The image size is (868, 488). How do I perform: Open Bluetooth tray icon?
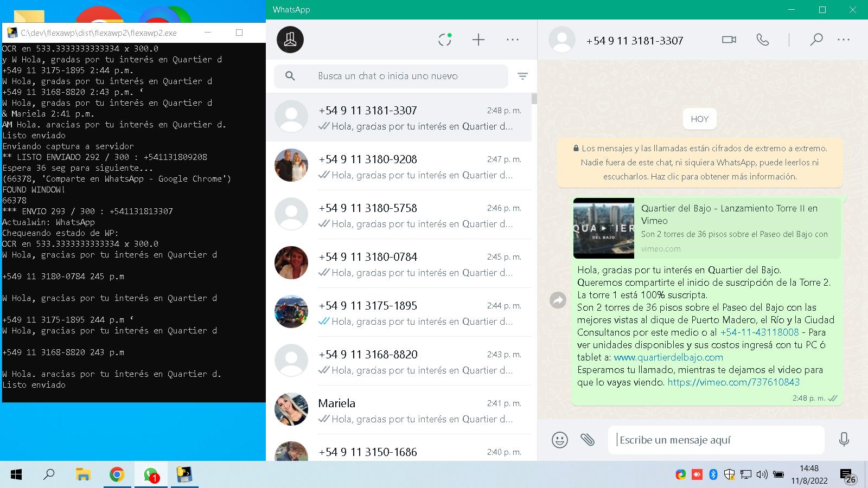click(713, 474)
